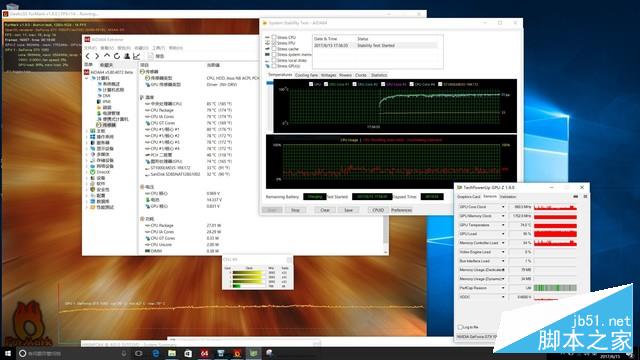Click the Cortana search circle on taskbar
640x360 pixels.
[23, 353]
